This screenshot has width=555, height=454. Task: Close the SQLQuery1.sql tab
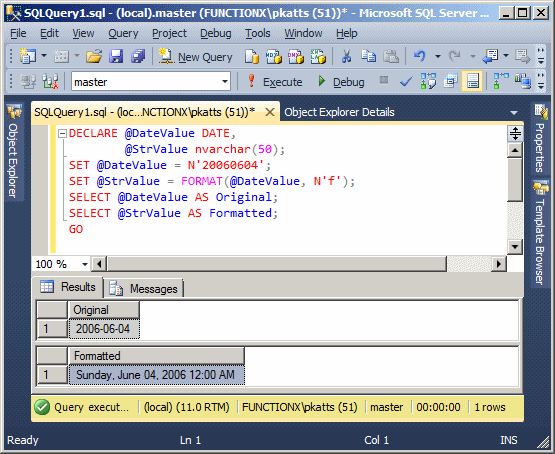pos(270,112)
